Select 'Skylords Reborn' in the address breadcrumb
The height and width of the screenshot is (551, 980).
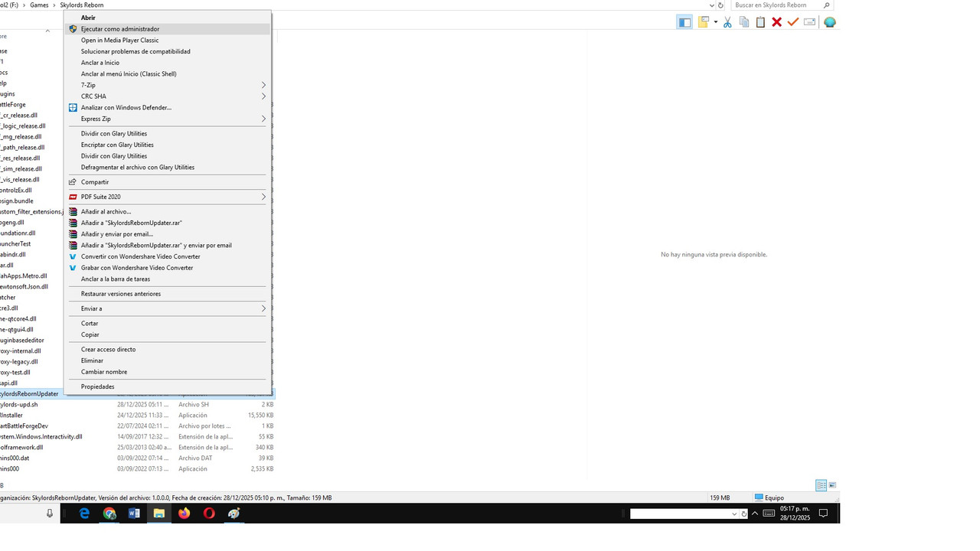[83, 5]
